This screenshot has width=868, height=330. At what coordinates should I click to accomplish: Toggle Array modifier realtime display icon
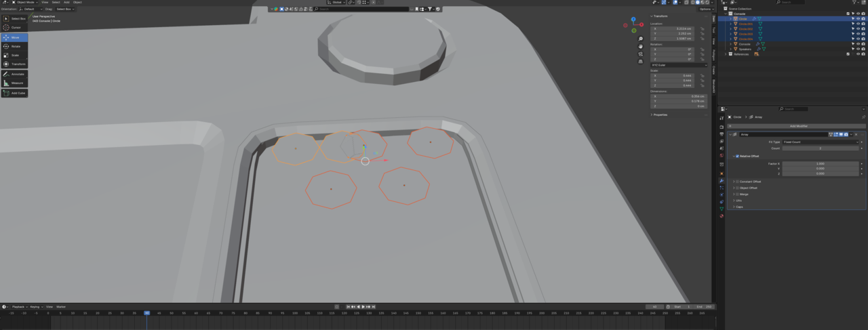tap(841, 134)
